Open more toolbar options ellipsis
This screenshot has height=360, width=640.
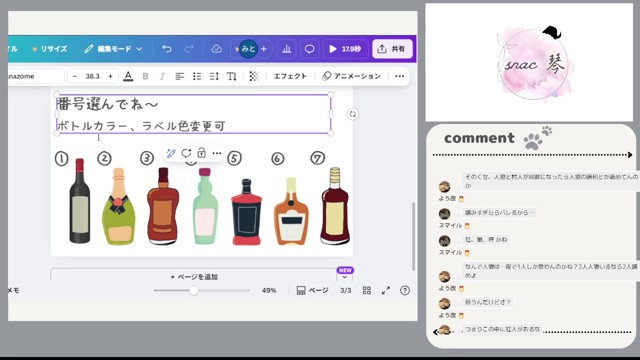coord(400,76)
